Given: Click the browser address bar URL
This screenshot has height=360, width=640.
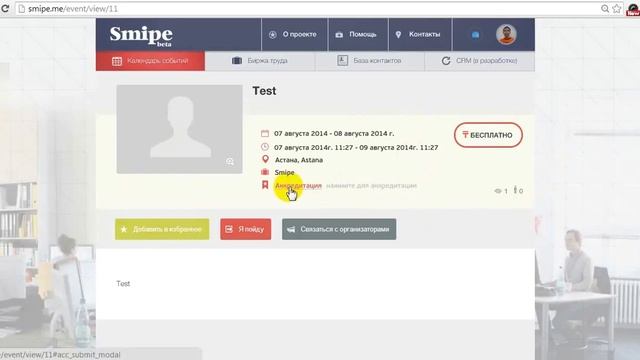Looking at the screenshot, I should tap(73, 9).
